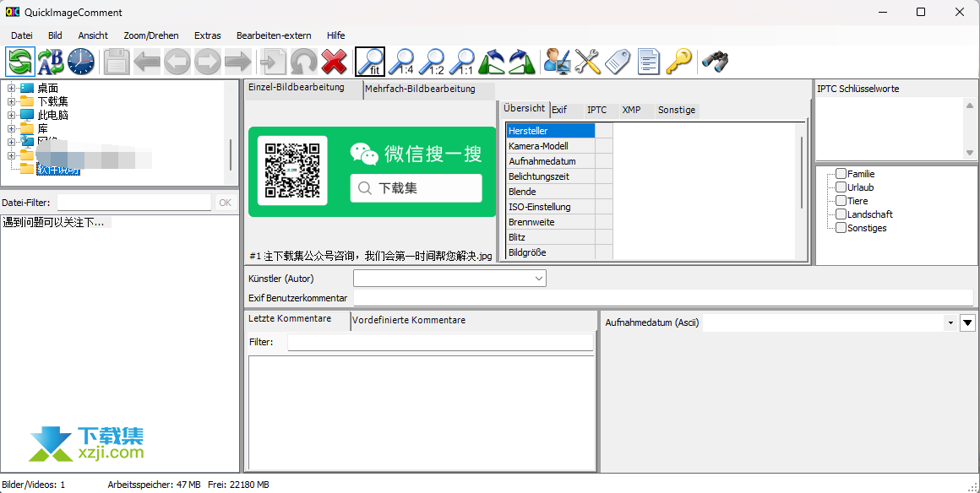Viewport: 980px width, 493px height.
Task: Click the green refresh folder icon
Action: pyautogui.click(x=20, y=62)
